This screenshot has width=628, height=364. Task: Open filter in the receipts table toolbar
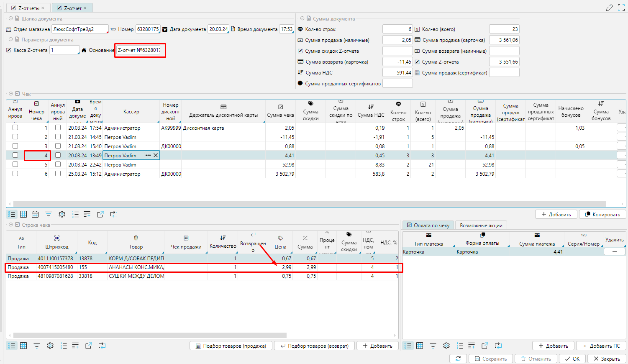pyautogui.click(x=49, y=214)
